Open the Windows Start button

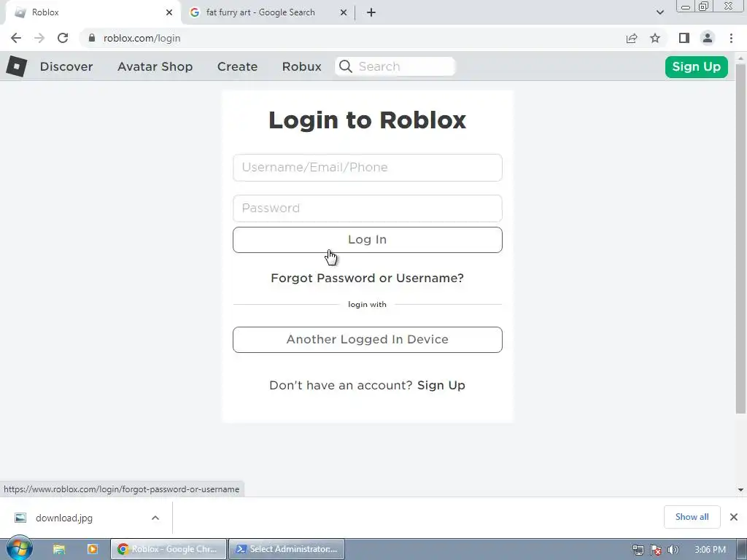point(20,548)
